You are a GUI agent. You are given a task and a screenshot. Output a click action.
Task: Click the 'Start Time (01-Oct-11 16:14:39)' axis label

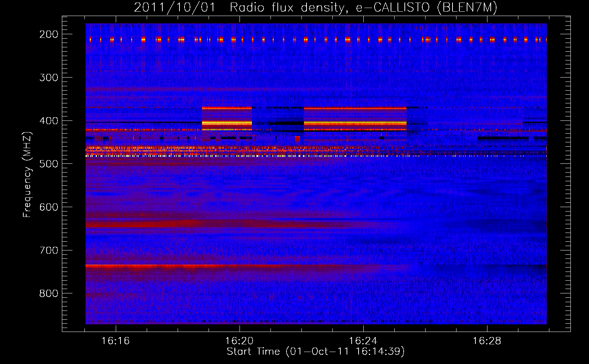click(316, 352)
